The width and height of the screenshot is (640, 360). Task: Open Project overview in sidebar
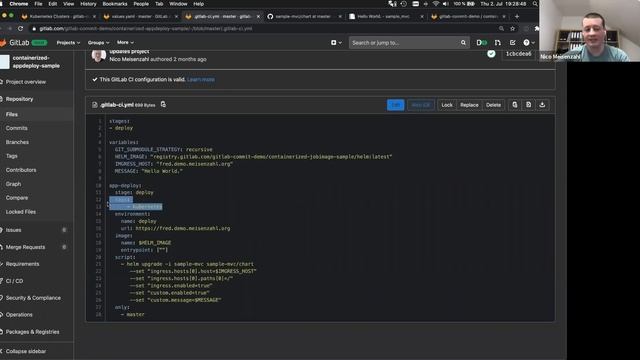pyautogui.click(x=25, y=82)
